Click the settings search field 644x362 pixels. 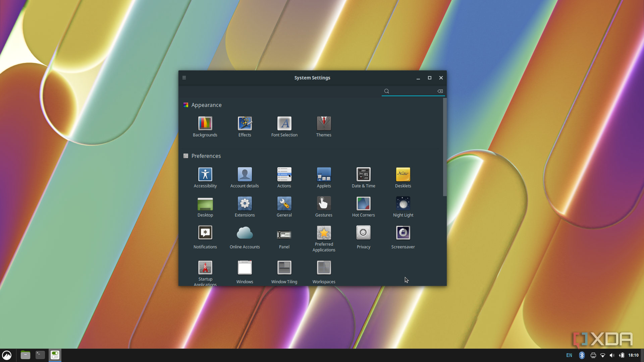pyautogui.click(x=413, y=91)
